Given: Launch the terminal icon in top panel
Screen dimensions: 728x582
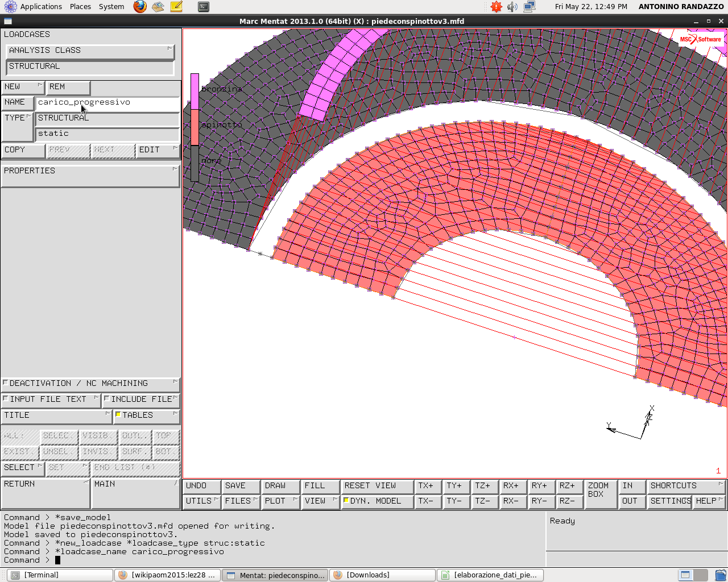Looking at the screenshot, I should [204, 7].
